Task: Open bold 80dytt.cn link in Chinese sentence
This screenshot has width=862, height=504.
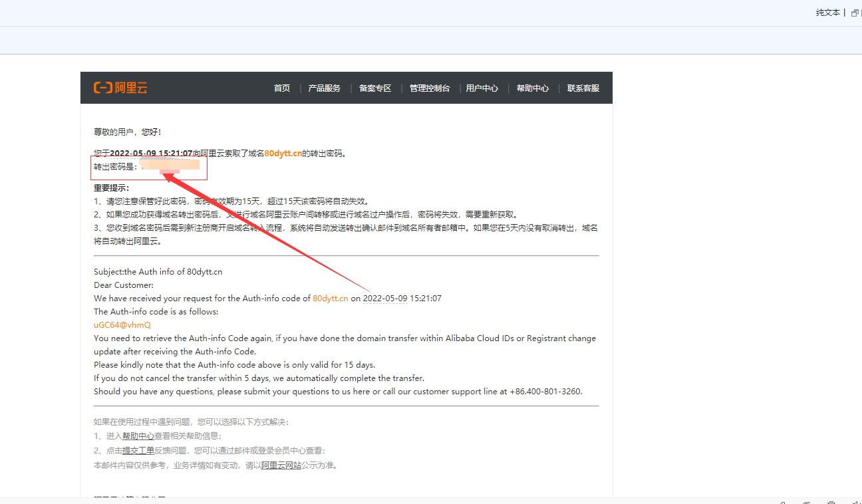Action: [283, 153]
